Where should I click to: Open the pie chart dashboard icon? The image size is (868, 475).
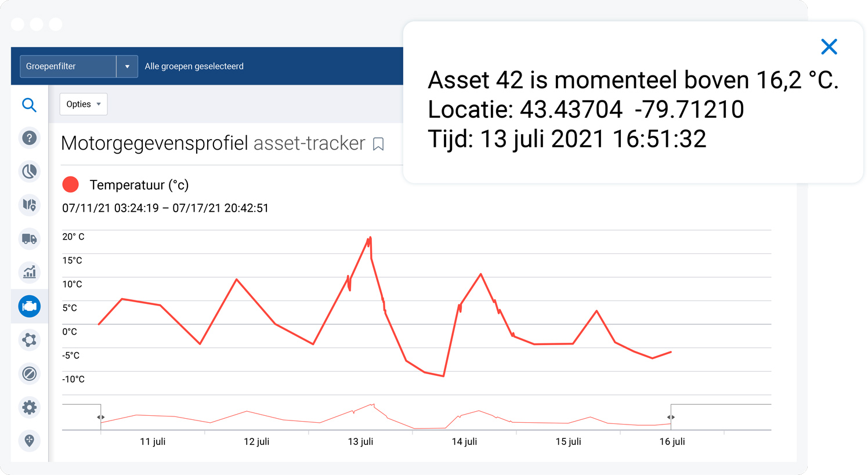[x=29, y=172]
